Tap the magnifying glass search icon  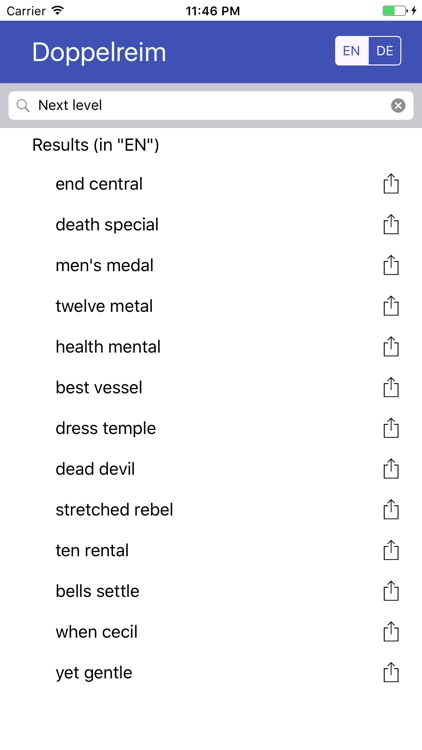click(23, 105)
